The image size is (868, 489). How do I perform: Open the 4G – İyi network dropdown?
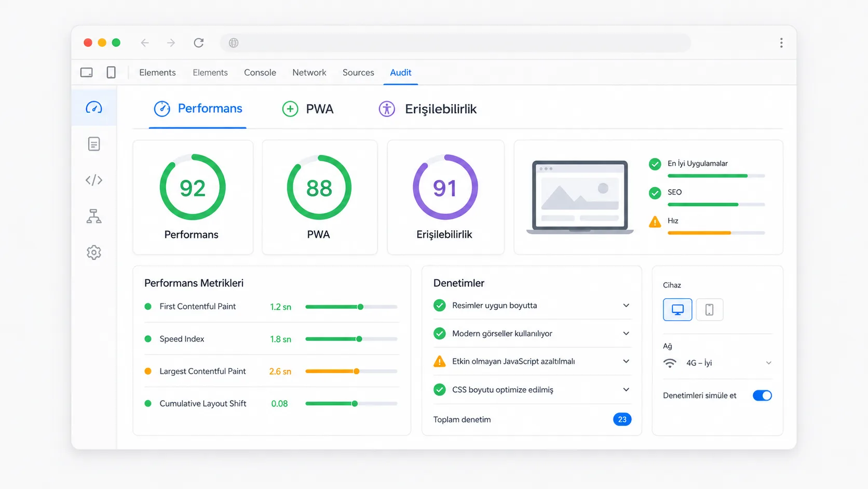click(717, 363)
